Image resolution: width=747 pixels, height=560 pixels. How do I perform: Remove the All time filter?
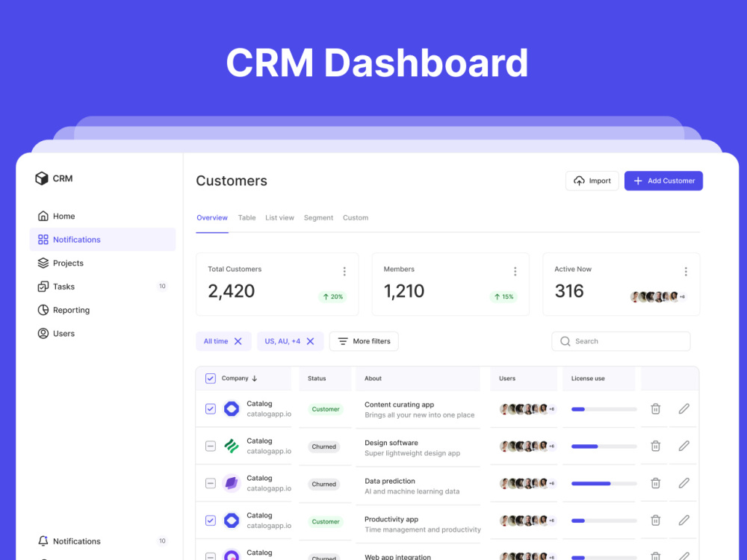pyautogui.click(x=238, y=341)
